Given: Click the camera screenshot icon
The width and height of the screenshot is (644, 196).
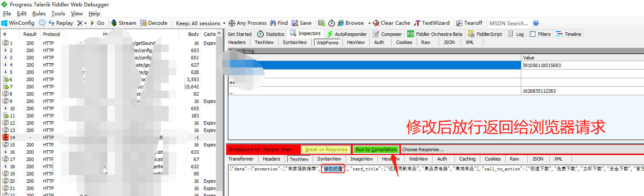Looking at the screenshot, I should (322, 23).
